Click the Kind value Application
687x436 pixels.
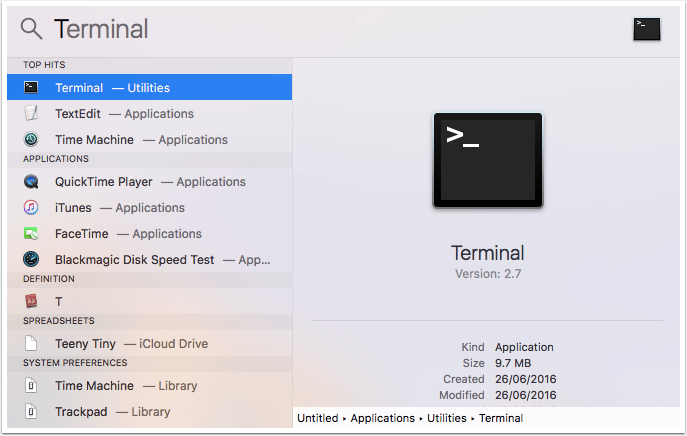(x=524, y=347)
